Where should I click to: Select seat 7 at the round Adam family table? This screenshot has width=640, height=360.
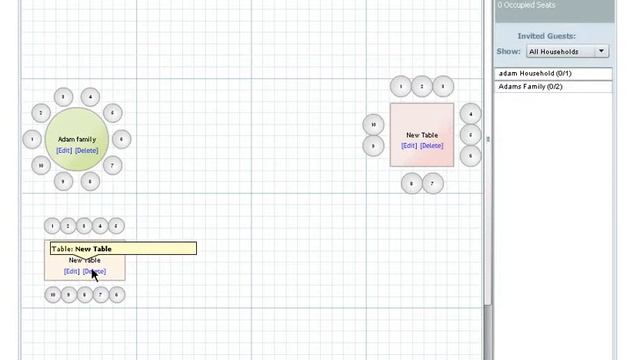(x=112, y=165)
